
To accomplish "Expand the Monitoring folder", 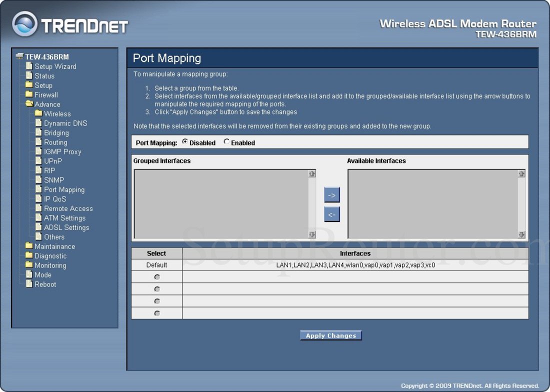I will [29, 264].
